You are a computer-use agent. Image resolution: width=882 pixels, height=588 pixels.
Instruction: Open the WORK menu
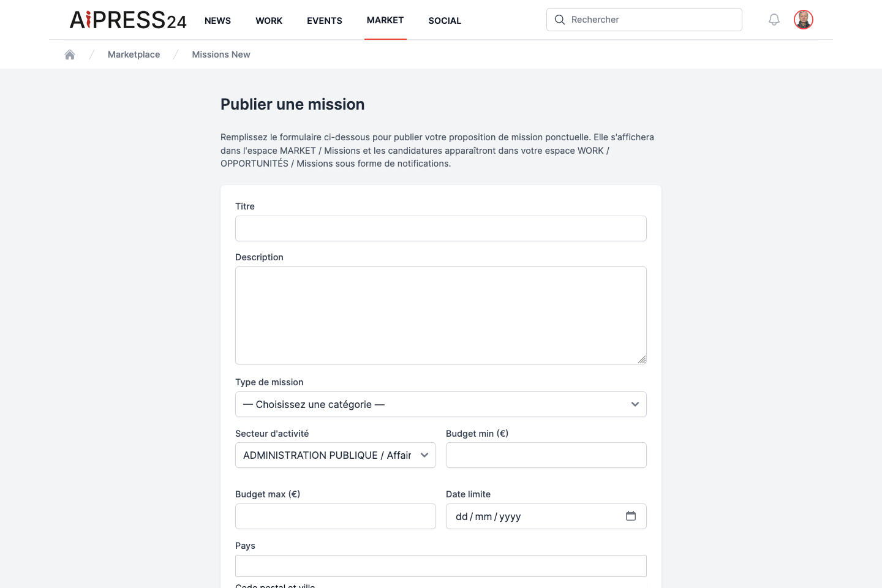click(269, 21)
